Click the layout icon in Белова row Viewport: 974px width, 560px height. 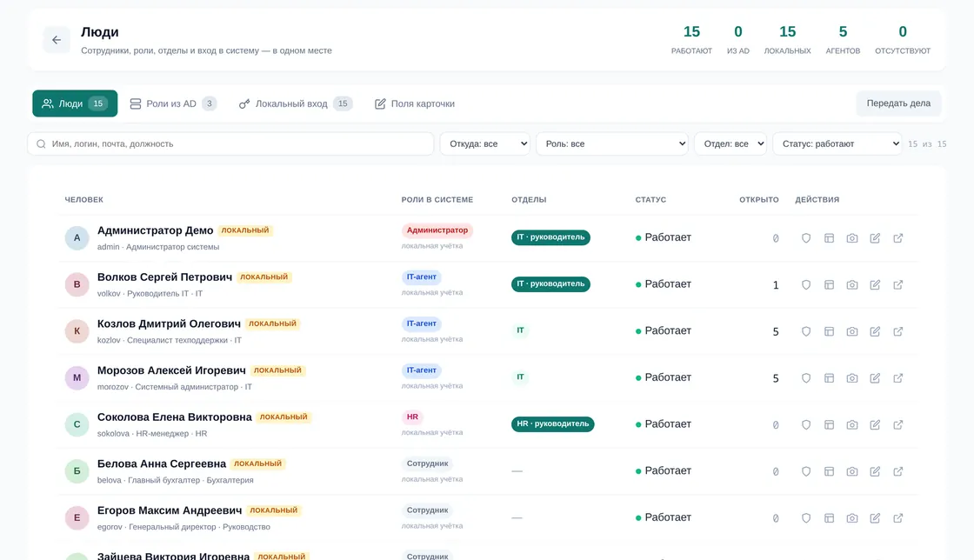click(829, 471)
